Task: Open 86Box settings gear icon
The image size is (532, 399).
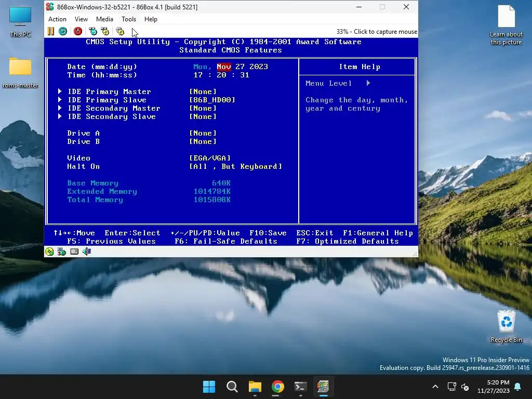Action: tap(120, 31)
